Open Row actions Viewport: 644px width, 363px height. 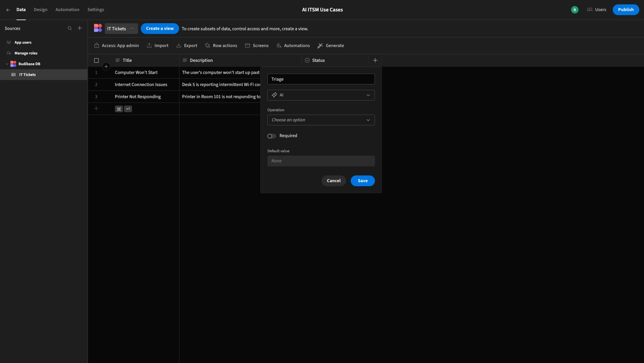coord(221,46)
